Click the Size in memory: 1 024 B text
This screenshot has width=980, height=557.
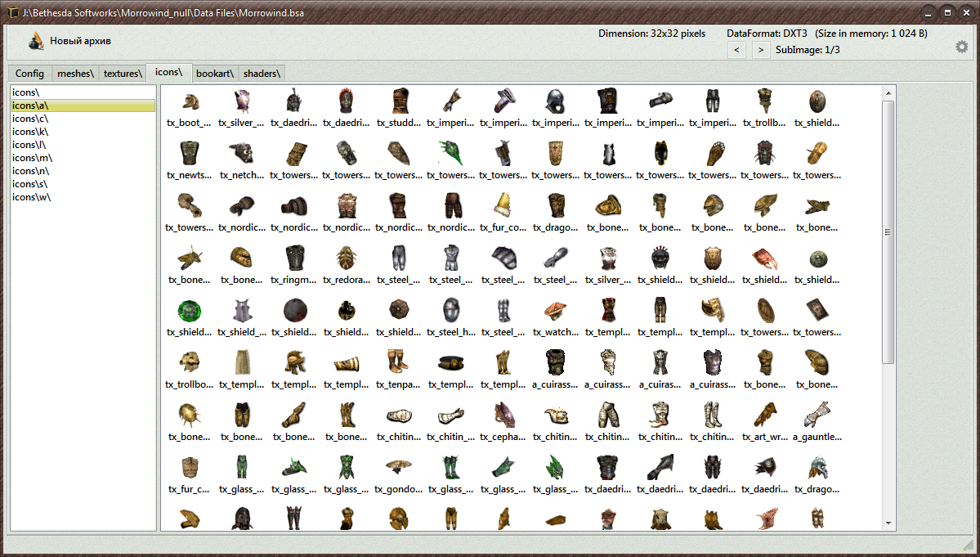[x=871, y=34]
